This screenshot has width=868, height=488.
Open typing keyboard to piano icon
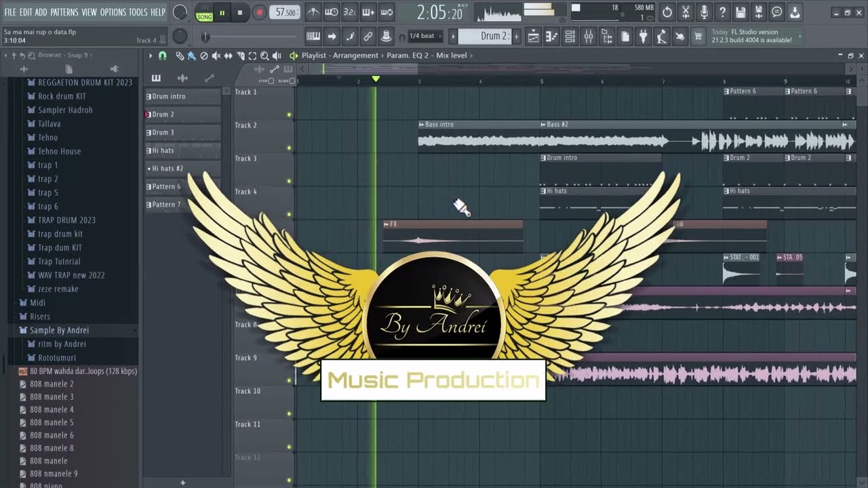pyautogui.click(x=313, y=37)
